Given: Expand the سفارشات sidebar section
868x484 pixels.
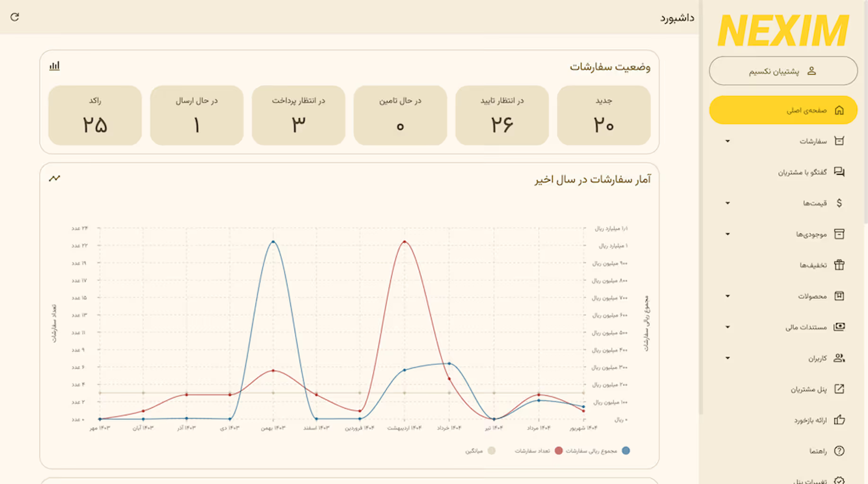Looking at the screenshot, I should coord(728,141).
